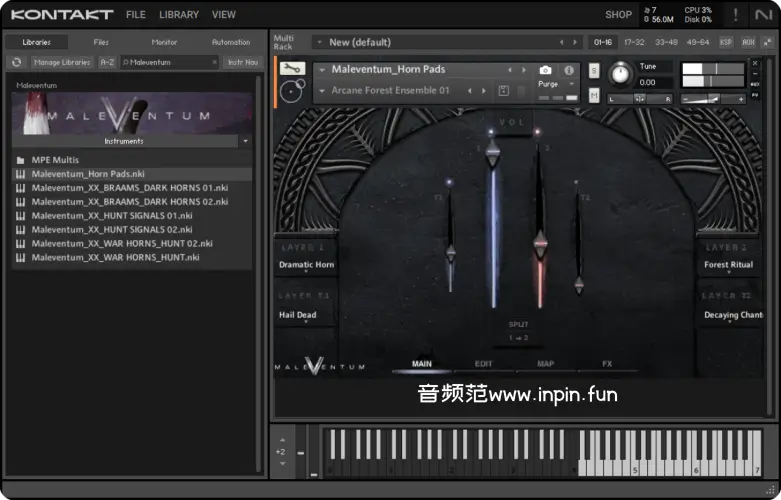The width and height of the screenshot is (781, 500).
Task: Toggle A-Z library sorting
Action: (x=107, y=62)
